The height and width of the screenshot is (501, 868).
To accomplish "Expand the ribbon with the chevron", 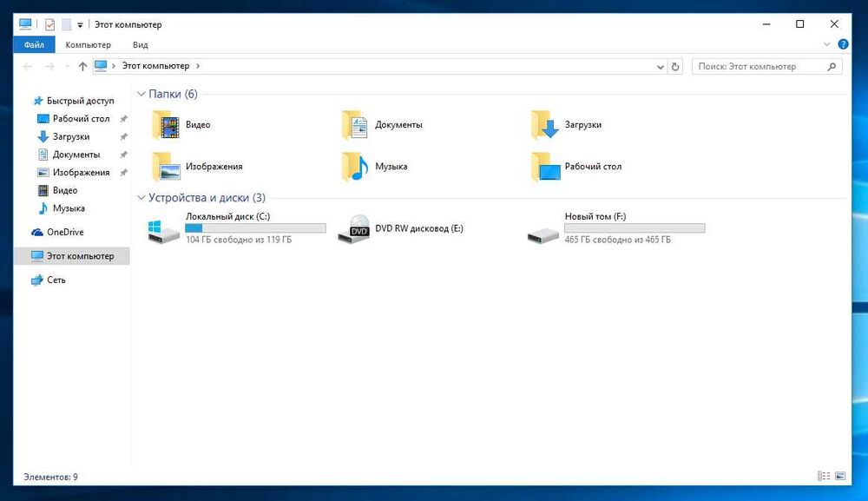I will pyautogui.click(x=826, y=44).
